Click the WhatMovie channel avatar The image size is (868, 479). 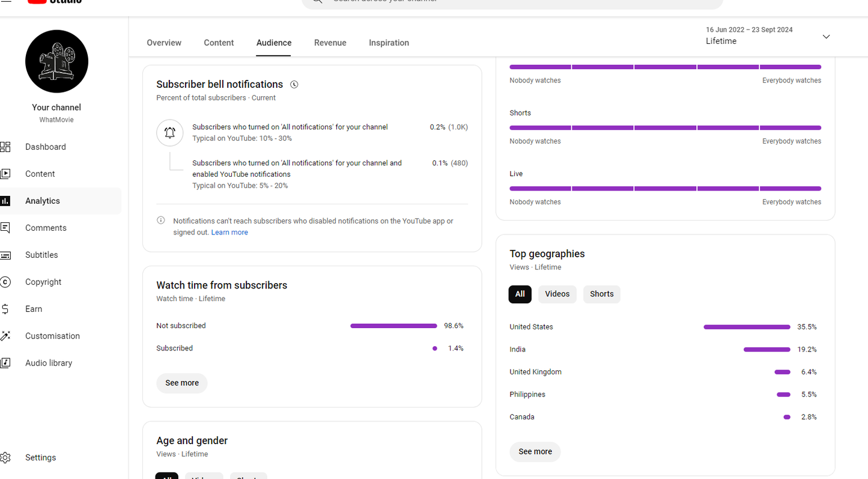coord(56,61)
